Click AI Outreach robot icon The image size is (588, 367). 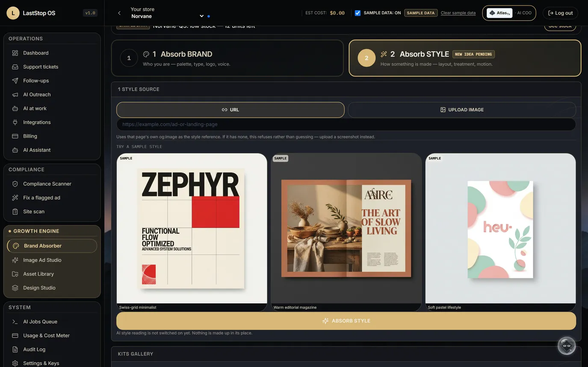tap(15, 94)
